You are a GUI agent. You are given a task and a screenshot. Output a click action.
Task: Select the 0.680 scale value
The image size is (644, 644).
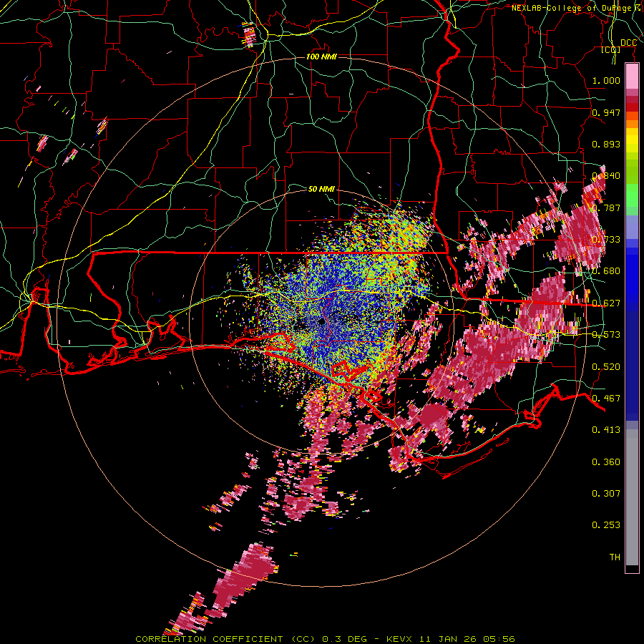pos(606,271)
